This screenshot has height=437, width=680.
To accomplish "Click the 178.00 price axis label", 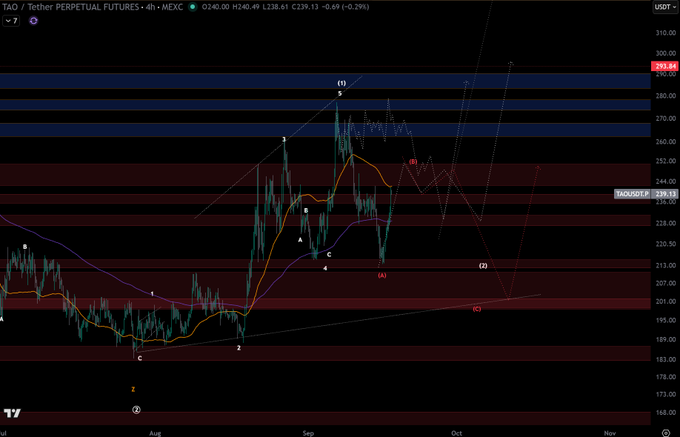I will click(666, 377).
